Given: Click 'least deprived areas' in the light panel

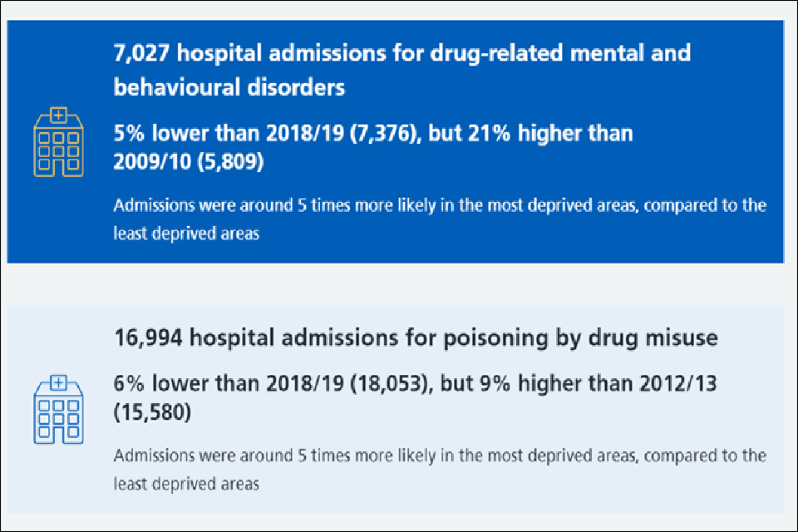Looking at the screenshot, I should tap(186, 483).
